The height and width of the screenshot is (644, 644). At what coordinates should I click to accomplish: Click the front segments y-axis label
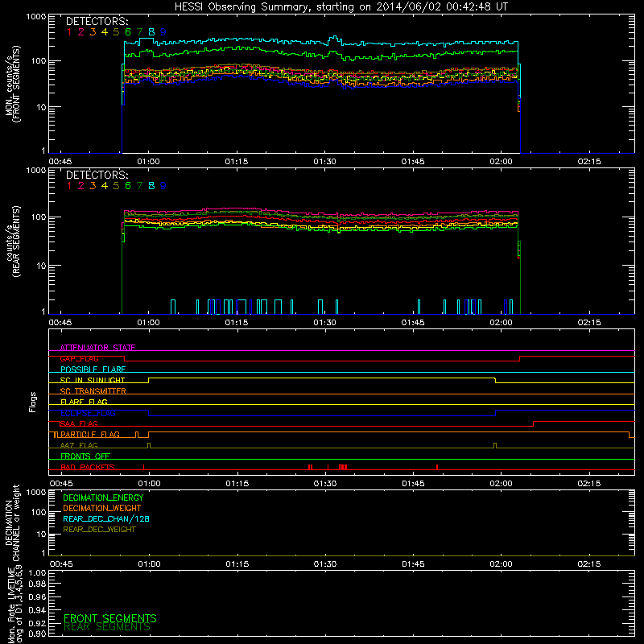13,84
